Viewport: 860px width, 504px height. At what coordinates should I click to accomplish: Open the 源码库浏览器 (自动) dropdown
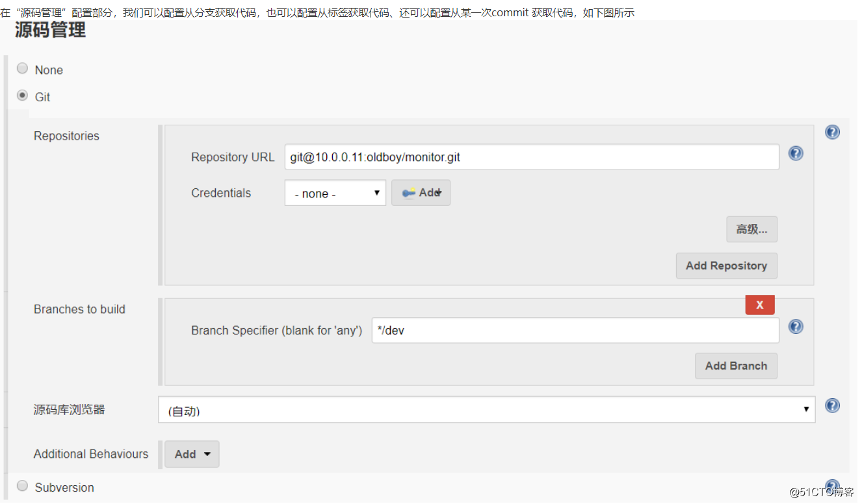pos(486,410)
